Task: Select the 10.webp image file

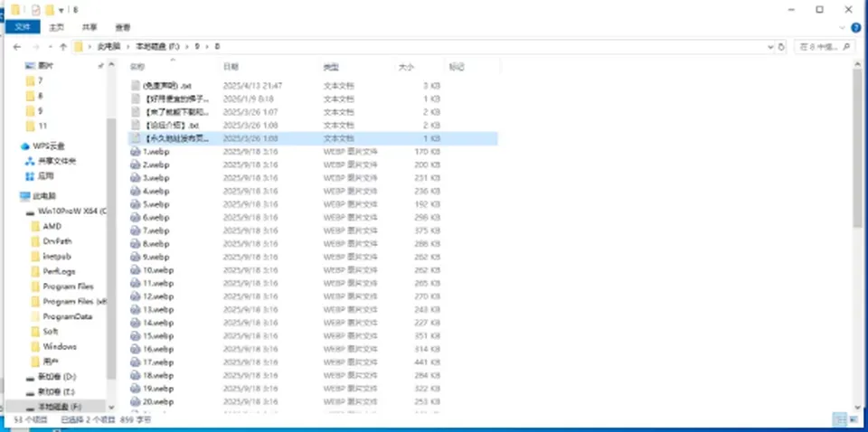Action: (157, 270)
